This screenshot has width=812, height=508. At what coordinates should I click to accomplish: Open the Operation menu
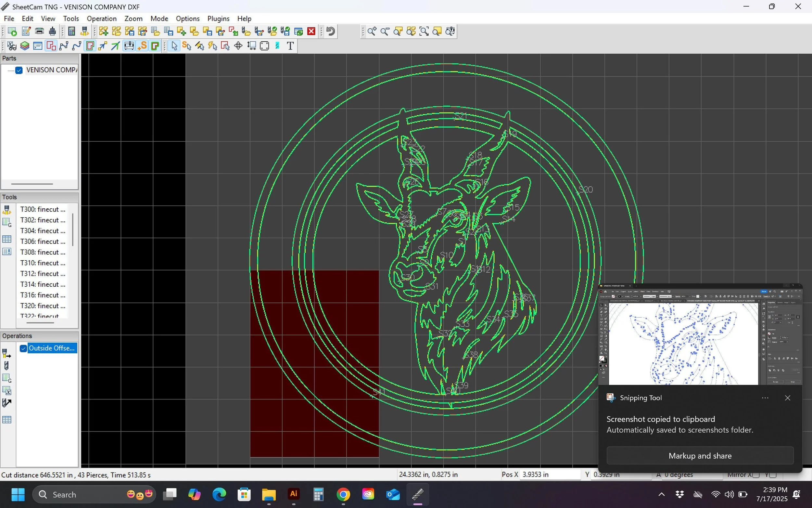pyautogui.click(x=101, y=19)
